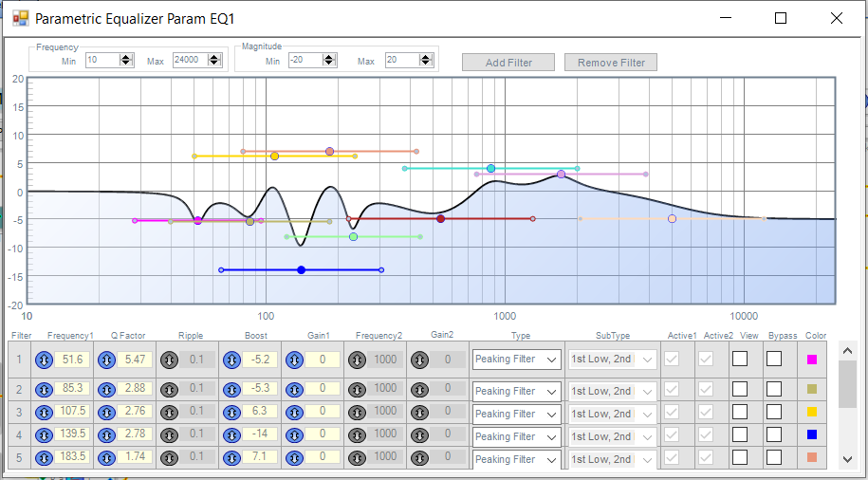
Task: Select the filter 1 row header
Action: point(19,360)
